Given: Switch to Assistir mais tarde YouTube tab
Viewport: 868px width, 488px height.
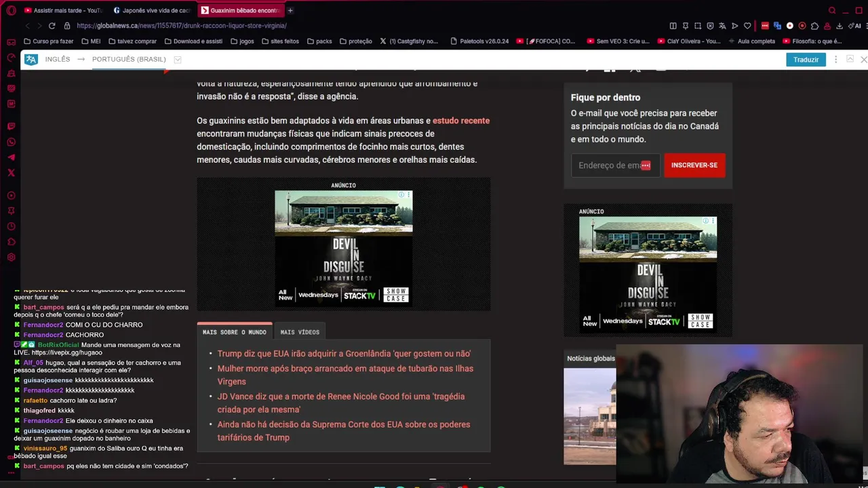Looking at the screenshot, I should coord(62,10).
